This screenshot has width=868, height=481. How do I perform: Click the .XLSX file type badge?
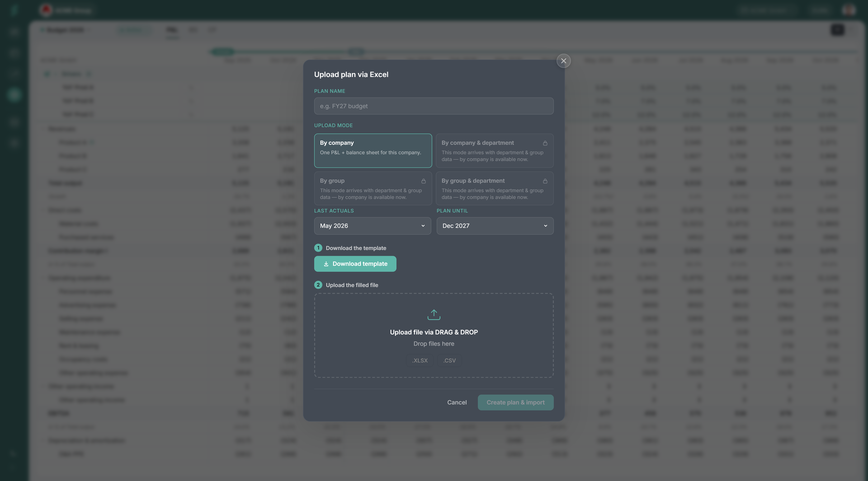[420, 360]
